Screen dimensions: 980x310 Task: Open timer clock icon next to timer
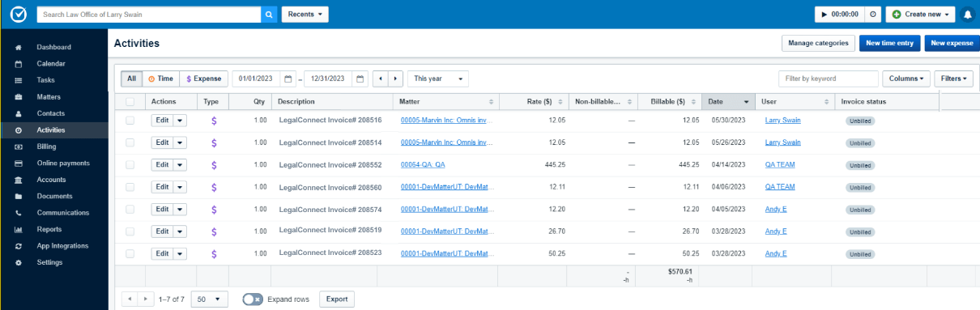tap(873, 15)
